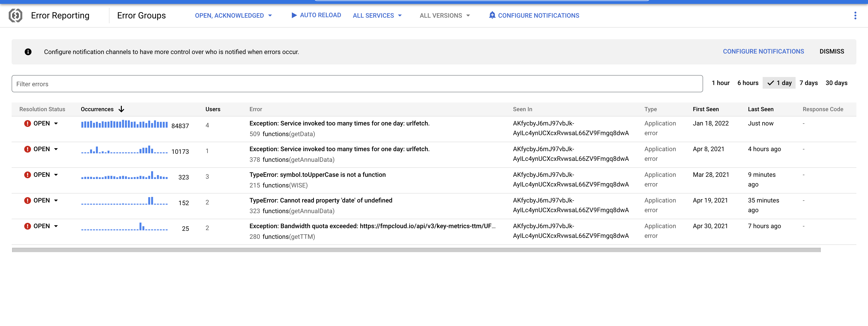
Task: Select the 1 hour time range
Action: tap(721, 83)
